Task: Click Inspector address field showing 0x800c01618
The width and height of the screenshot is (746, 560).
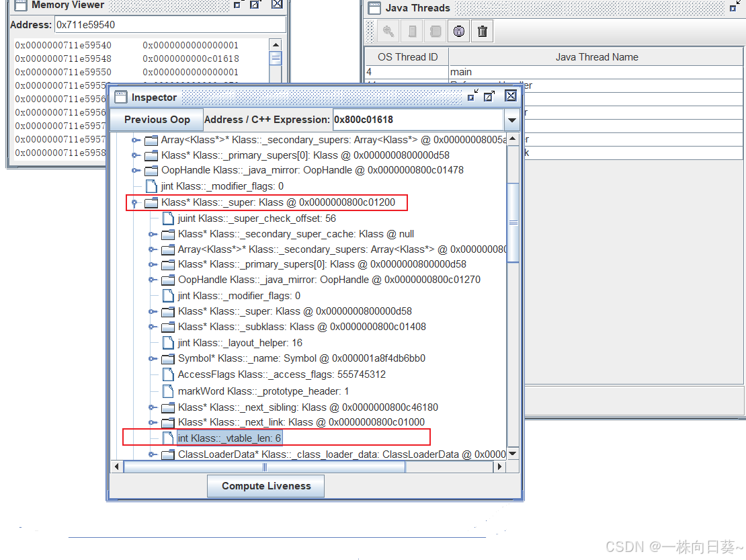Action: tap(418, 120)
